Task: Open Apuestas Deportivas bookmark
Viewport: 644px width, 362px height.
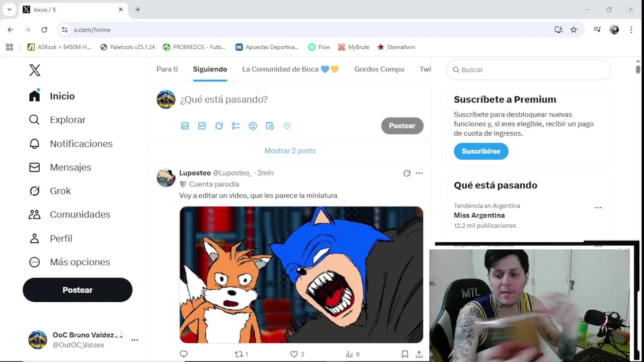Action: pos(267,47)
